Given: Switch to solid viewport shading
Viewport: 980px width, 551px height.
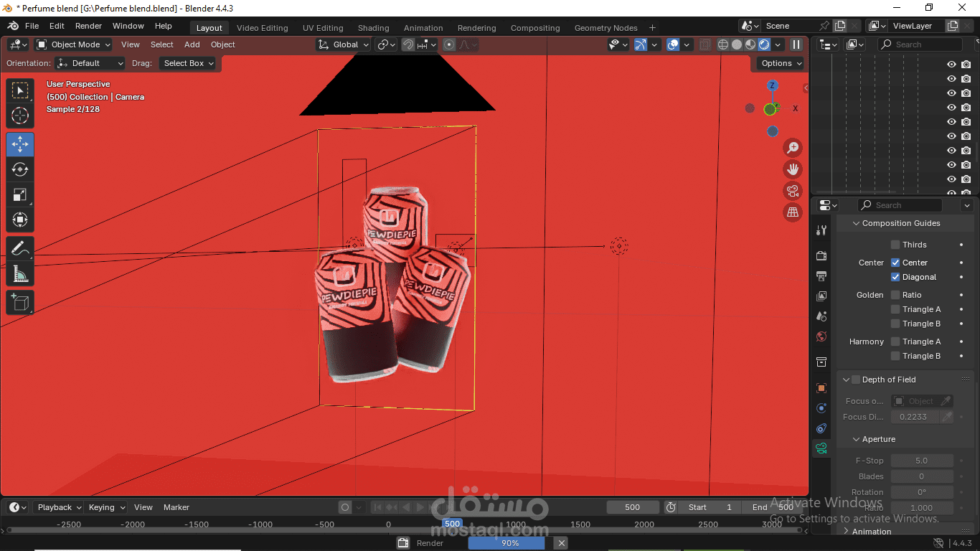Looking at the screenshot, I should point(737,44).
